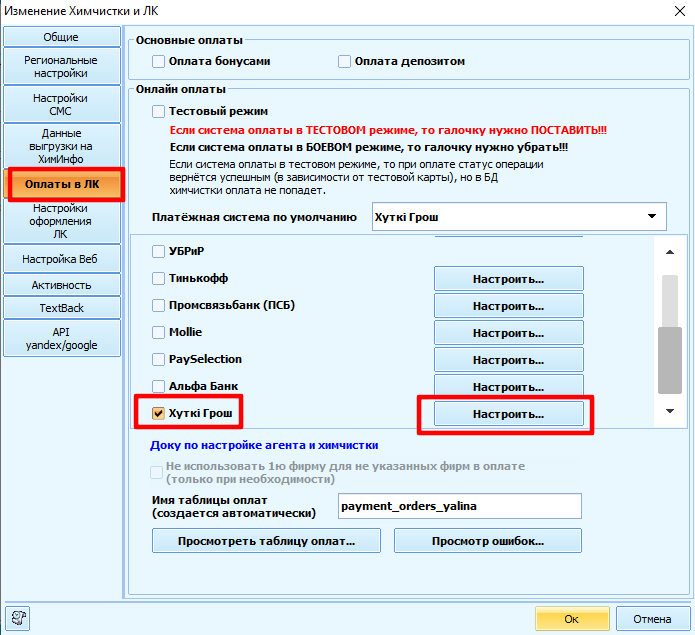Click the payment table name input field

(x=459, y=506)
